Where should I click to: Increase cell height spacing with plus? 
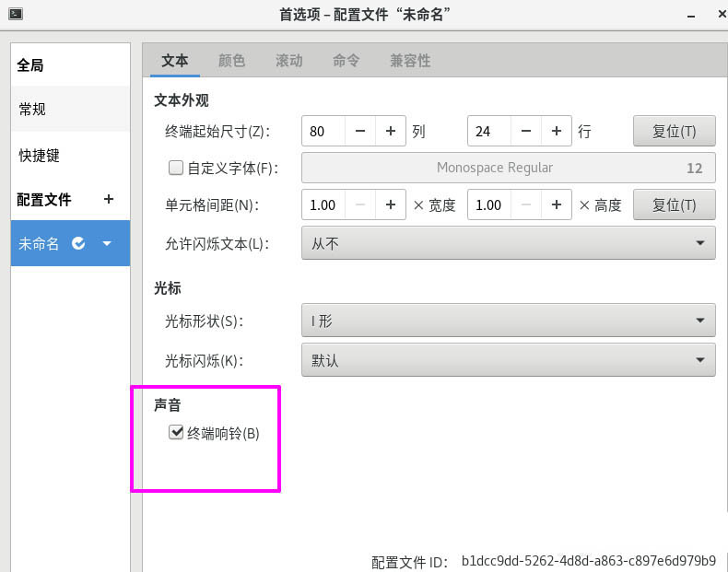[x=557, y=204]
